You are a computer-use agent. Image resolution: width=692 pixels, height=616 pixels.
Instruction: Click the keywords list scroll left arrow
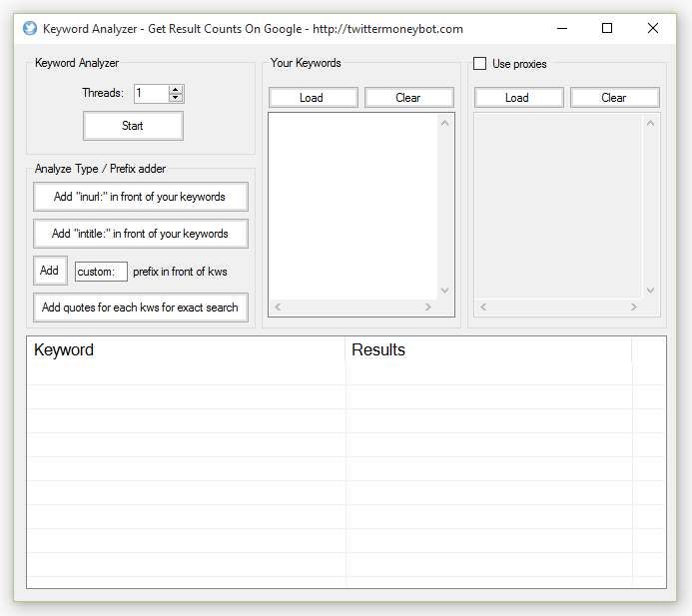(278, 308)
